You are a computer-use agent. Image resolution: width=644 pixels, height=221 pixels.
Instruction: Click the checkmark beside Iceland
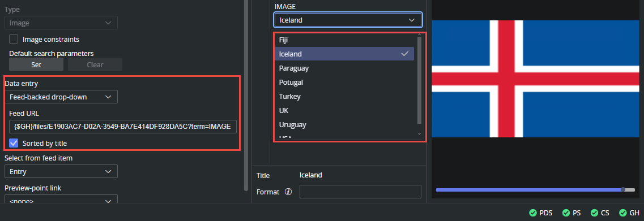point(405,54)
